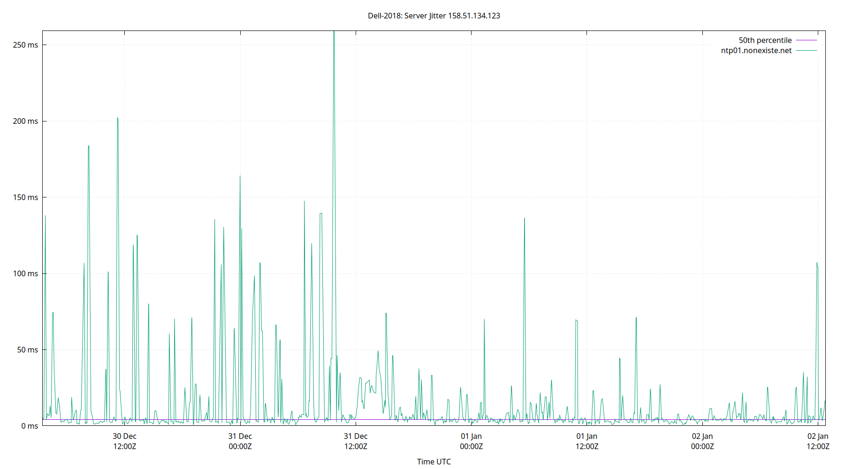Click the 31 Dec 00:00Z time label
The image size is (868, 469).
240,441
